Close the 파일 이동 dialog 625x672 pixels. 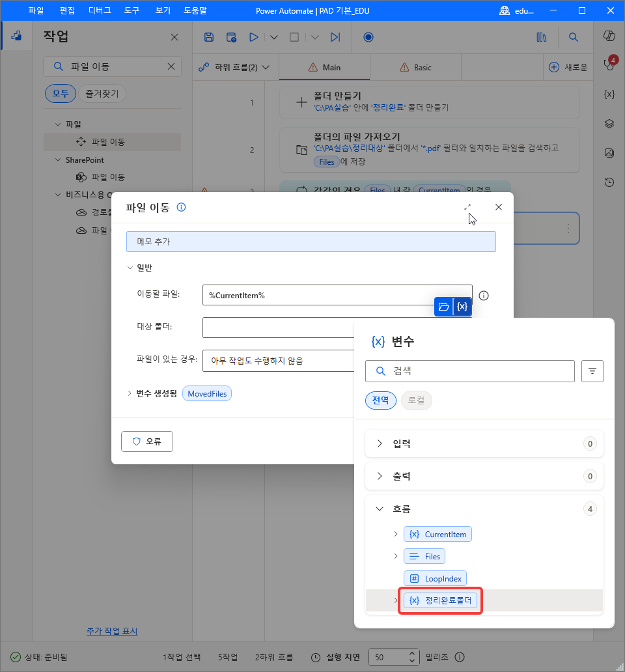499,208
